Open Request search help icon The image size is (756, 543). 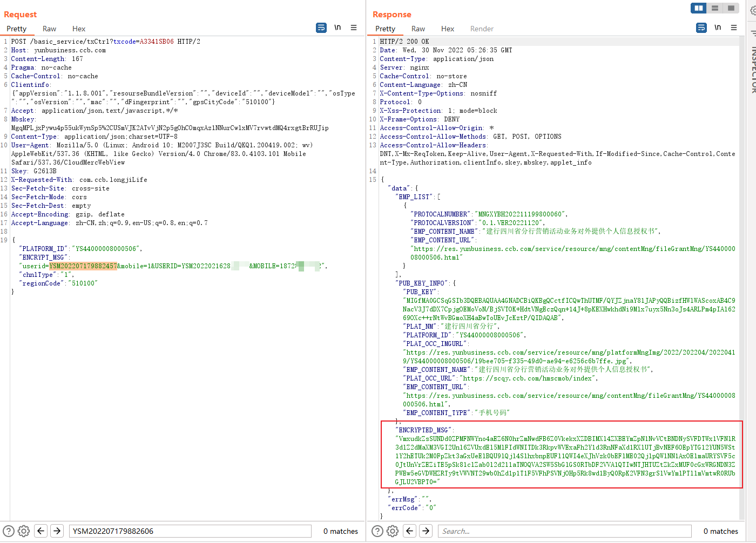click(x=9, y=531)
